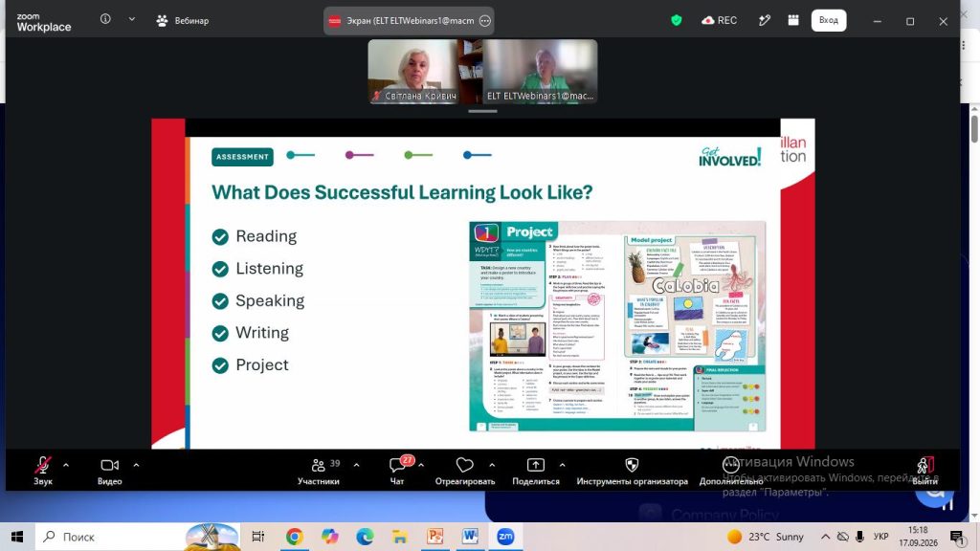980x551 pixels.
Task: Click the Вход sign-in button
Action: pyautogui.click(x=828, y=21)
